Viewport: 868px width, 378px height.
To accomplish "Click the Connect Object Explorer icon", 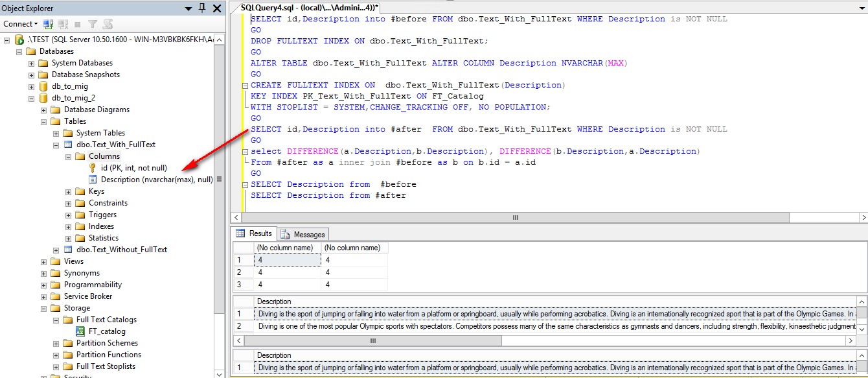I will 48,24.
